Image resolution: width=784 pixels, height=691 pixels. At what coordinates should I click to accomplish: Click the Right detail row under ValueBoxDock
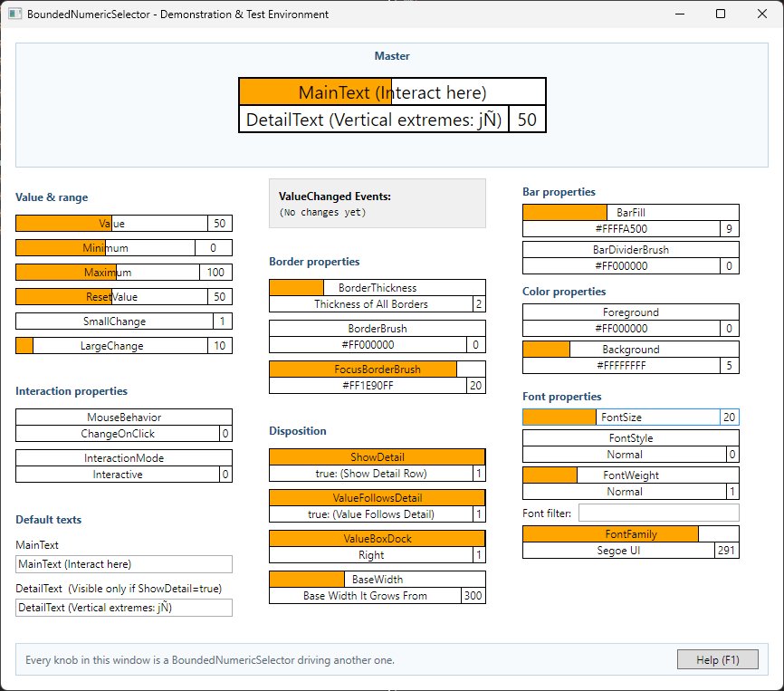(371, 555)
